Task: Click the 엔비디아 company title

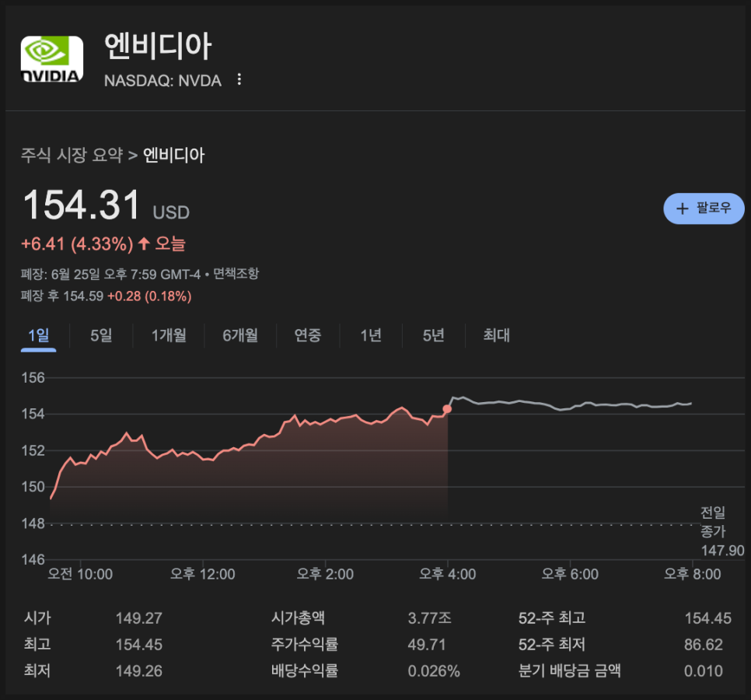Action: 158,47
